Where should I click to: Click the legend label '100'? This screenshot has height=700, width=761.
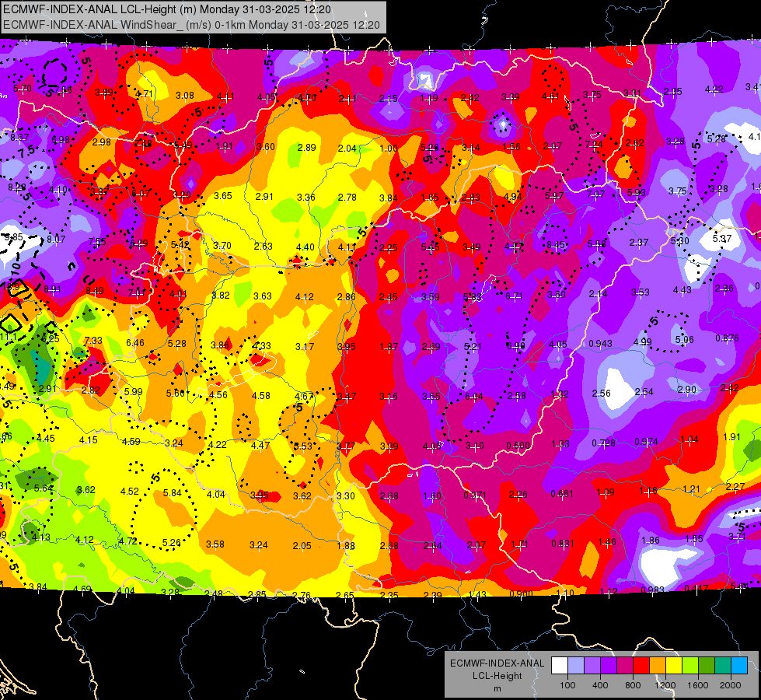[567, 685]
